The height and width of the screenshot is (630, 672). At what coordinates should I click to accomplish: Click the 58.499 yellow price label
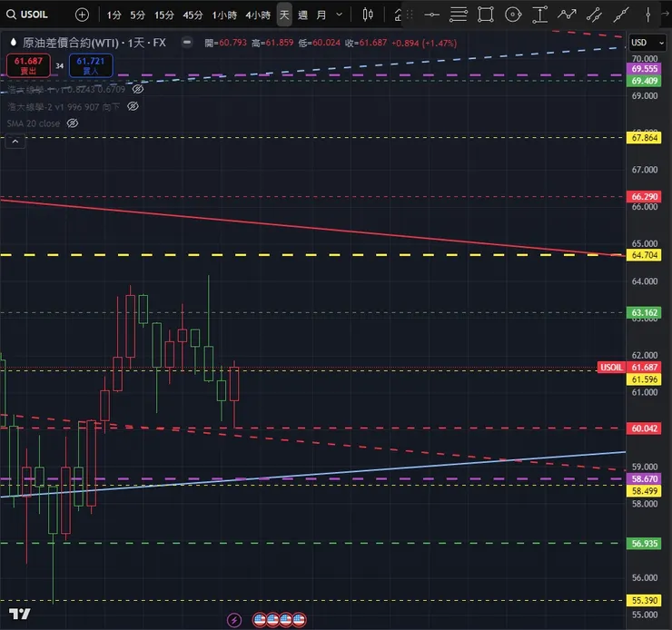[644, 491]
